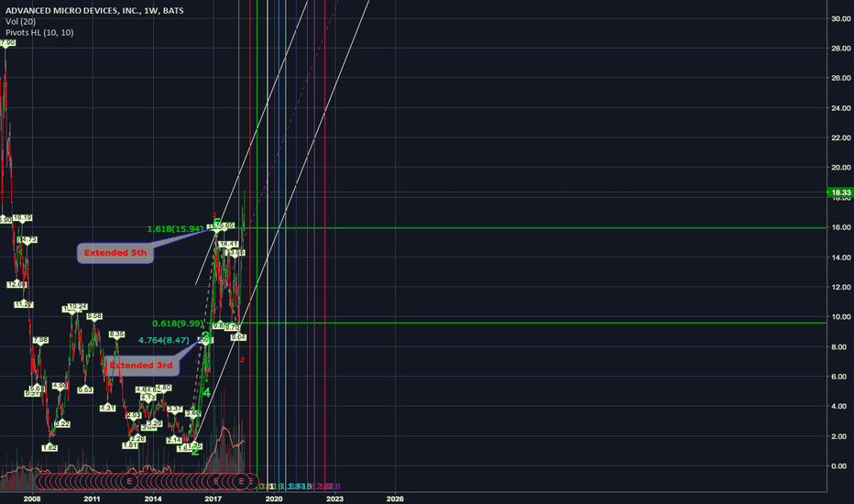Click the 2023 label on the time axis
The image size is (854, 504).
pos(334,499)
